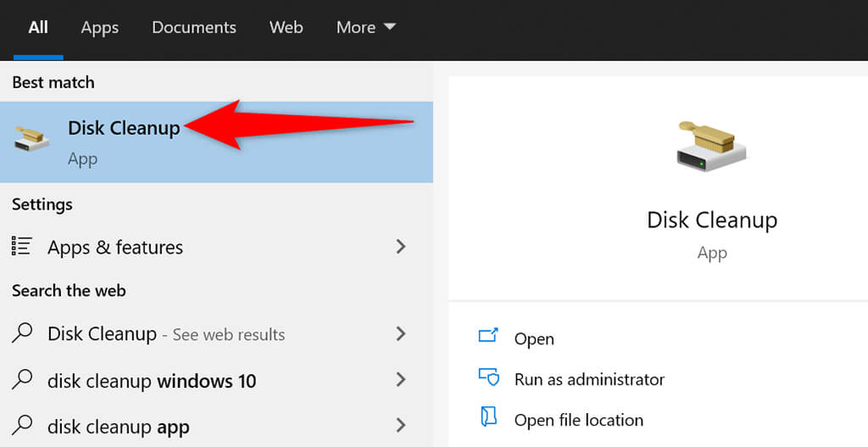Screen dimensions: 868x447
Task: Click the magnifier icon beside disk cleanup app
Action: [x=22, y=426]
